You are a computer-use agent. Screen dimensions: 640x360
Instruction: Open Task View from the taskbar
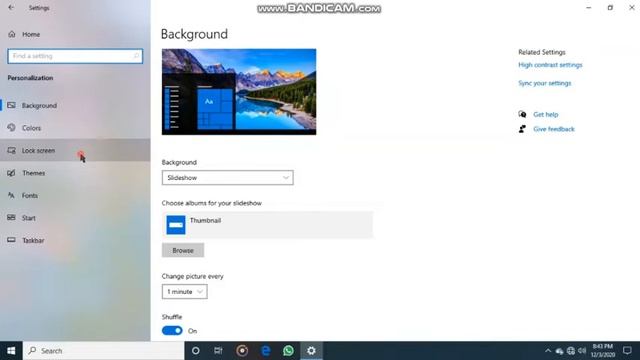218,351
